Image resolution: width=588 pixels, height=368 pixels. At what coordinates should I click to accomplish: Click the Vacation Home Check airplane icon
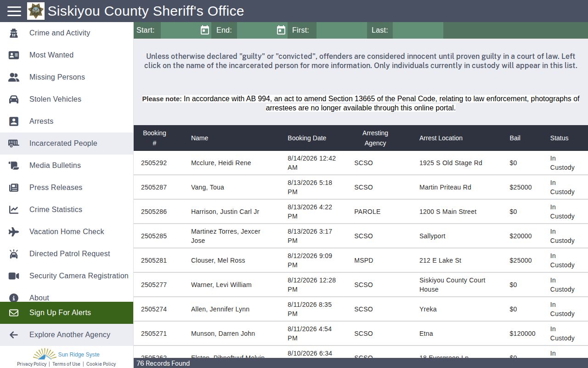(14, 232)
